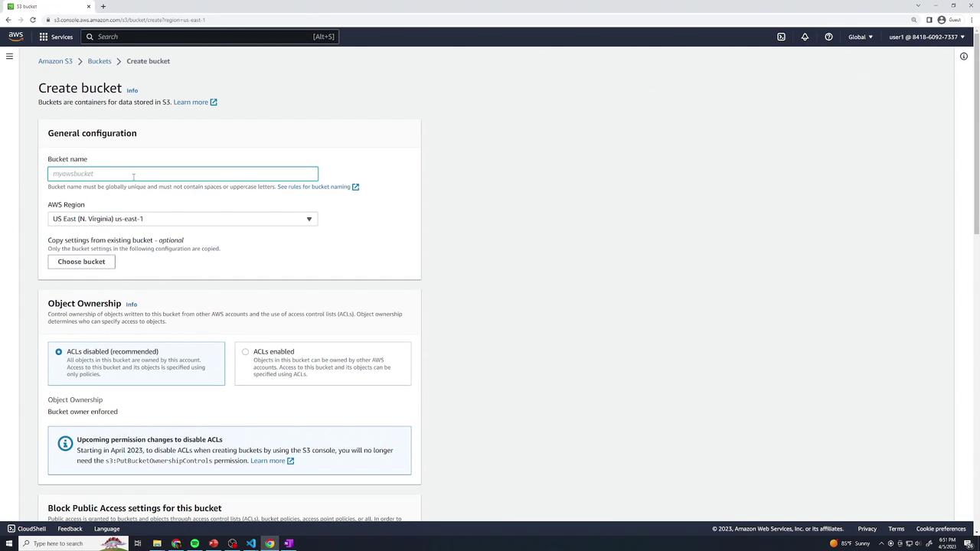
Task: Open Task View in the taskbar
Action: tap(138, 543)
